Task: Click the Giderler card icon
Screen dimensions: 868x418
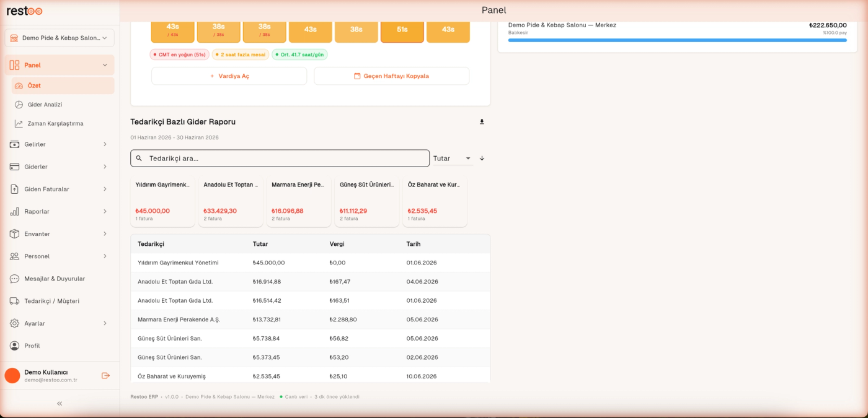Action: click(14, 167)
